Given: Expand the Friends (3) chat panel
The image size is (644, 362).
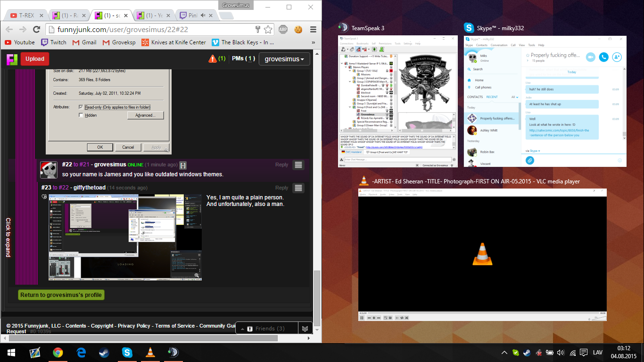Looking at the screenshot, I should pos(267,329).
